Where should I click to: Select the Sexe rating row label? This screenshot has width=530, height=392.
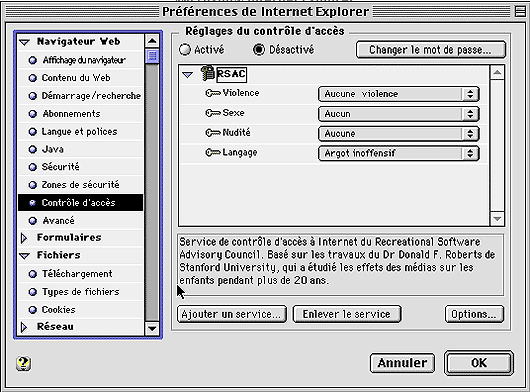coord(233,113)
